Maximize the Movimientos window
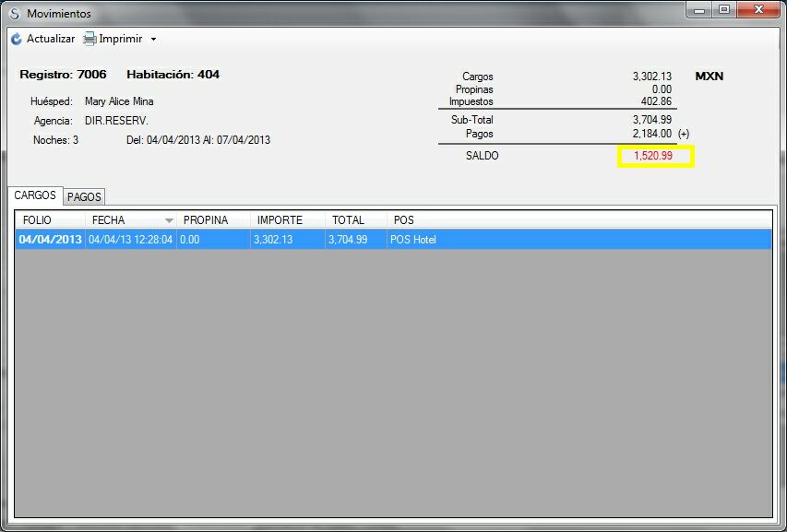This screenshot has width=787, height=532. 723,10
